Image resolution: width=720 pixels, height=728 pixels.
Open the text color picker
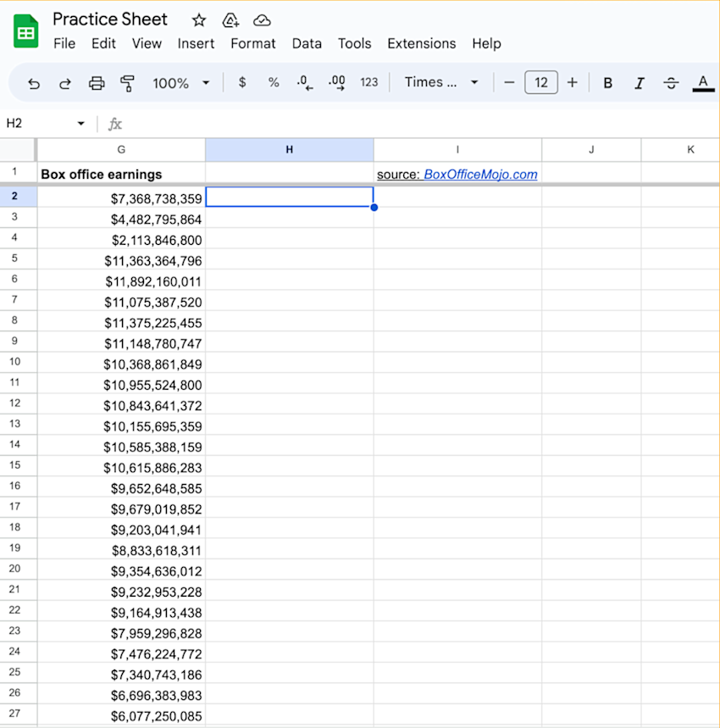[x=702, y=82]
